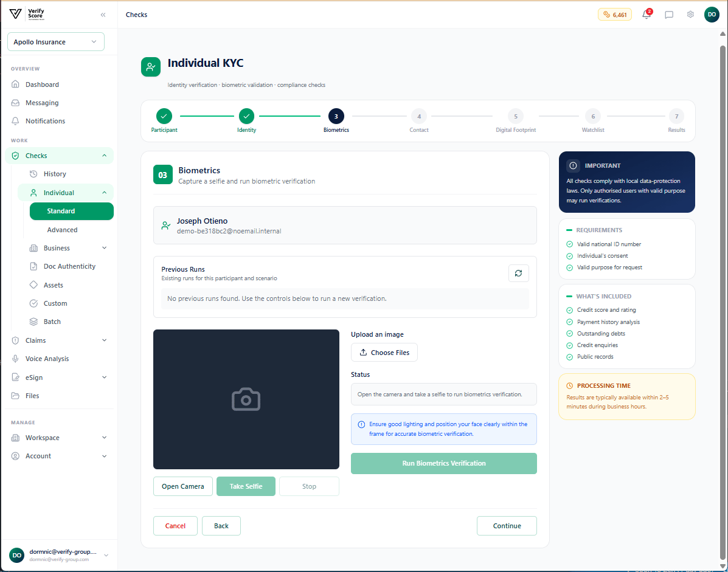The height and width of the screenshot is (572, 728).
Task: Expand the Workspace section chevron
Action: 105,438
